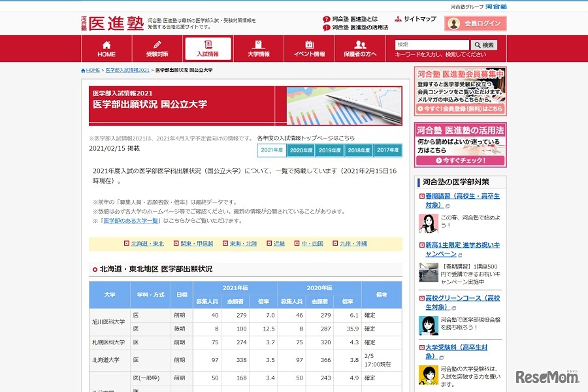Screen dimensions: 588x392
Task: Click the 大学情報 building icon
Action: (x=259, y=44)
